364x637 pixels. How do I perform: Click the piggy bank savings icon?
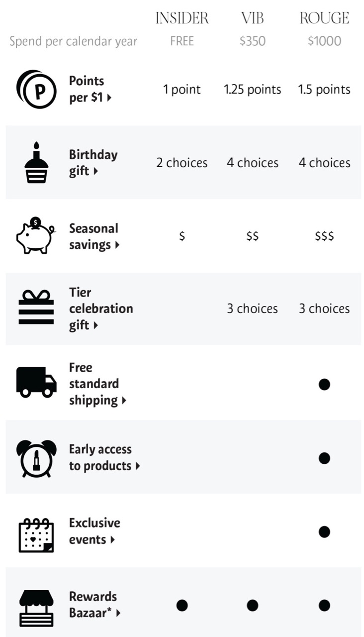tap(36, 236)
